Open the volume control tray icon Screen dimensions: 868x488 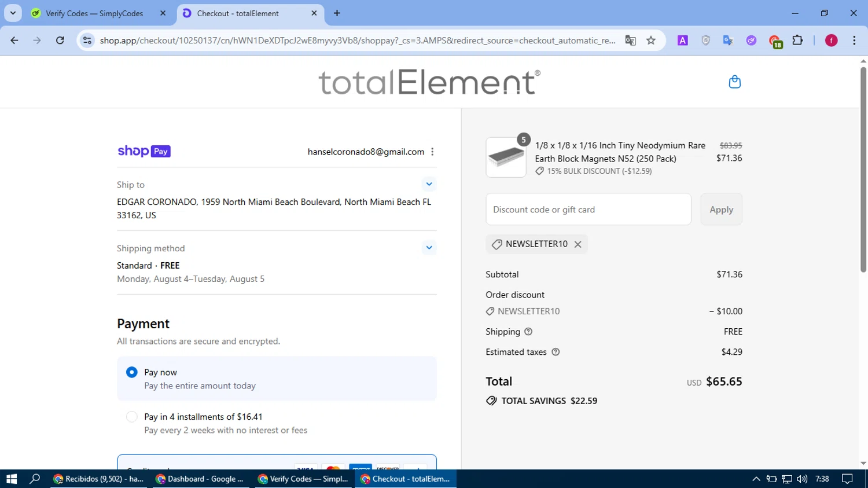point(802,479)
